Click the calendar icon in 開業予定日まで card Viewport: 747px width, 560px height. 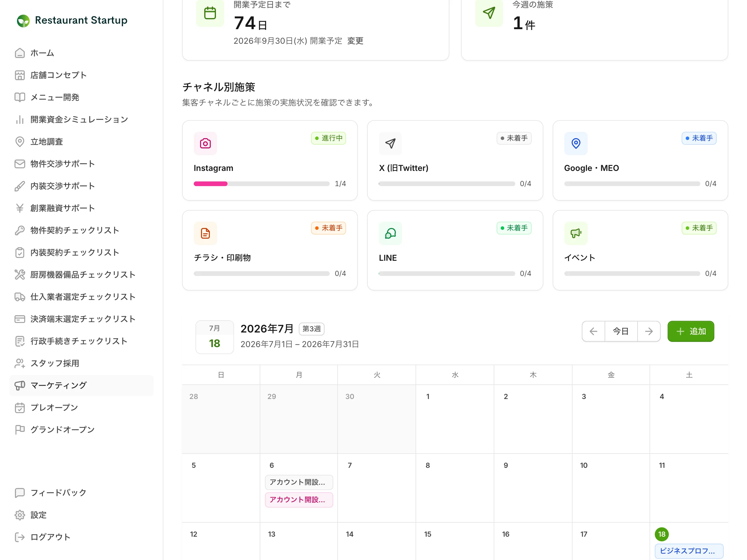pyautogui.click(x=210, y=13)
